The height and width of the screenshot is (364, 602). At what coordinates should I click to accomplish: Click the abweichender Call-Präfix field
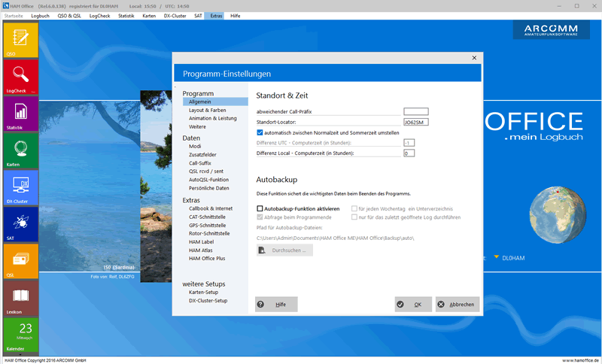[x=416, y=111]
